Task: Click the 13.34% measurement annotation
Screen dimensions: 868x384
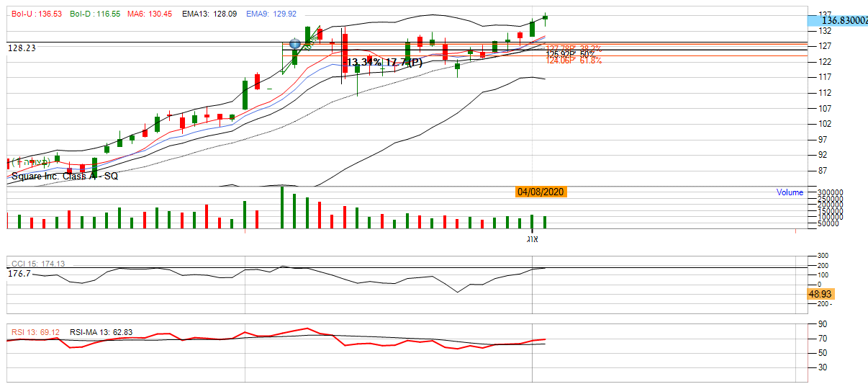Action: [x=363, y=63]
